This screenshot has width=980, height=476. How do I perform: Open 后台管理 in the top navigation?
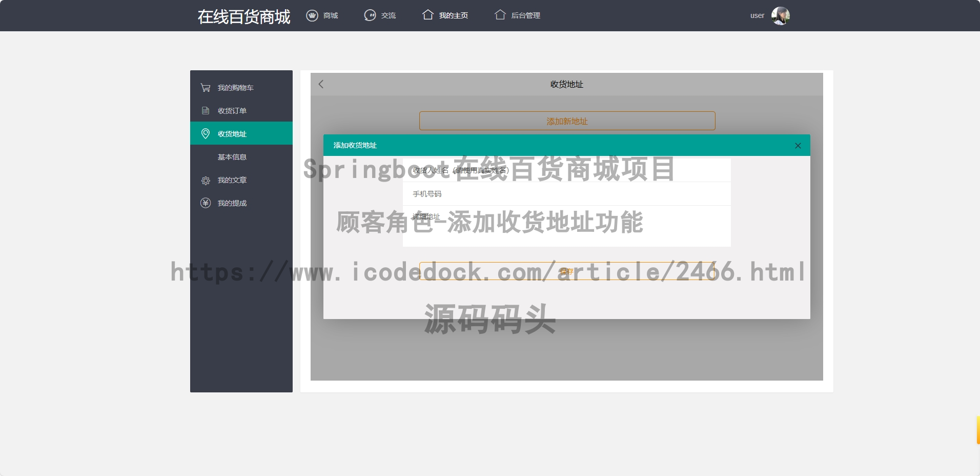tap(526, 15)
